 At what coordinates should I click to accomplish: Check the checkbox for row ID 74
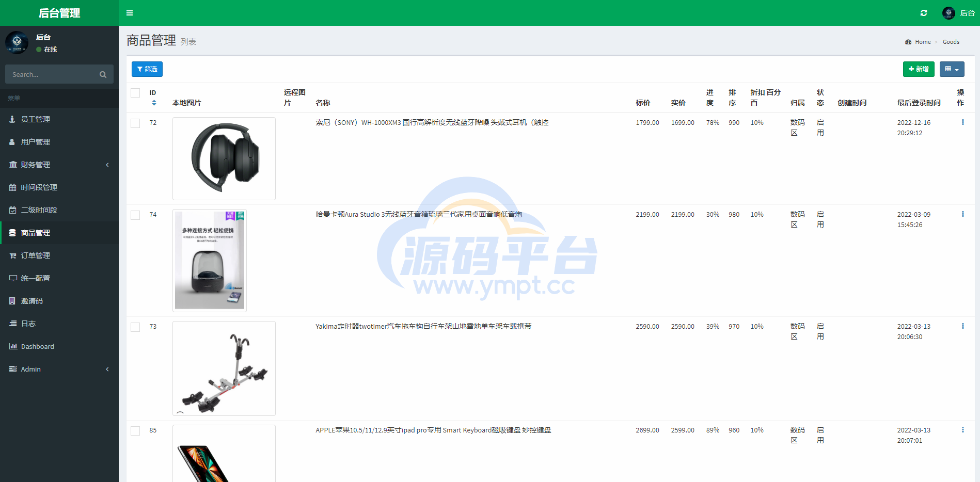pos(135,215)
